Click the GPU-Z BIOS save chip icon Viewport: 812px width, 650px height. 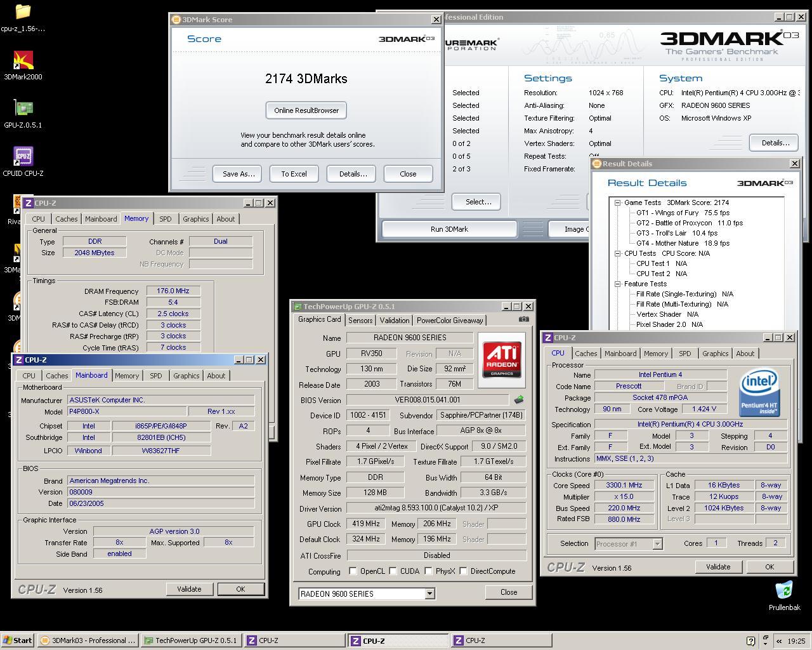coord(519,400)
